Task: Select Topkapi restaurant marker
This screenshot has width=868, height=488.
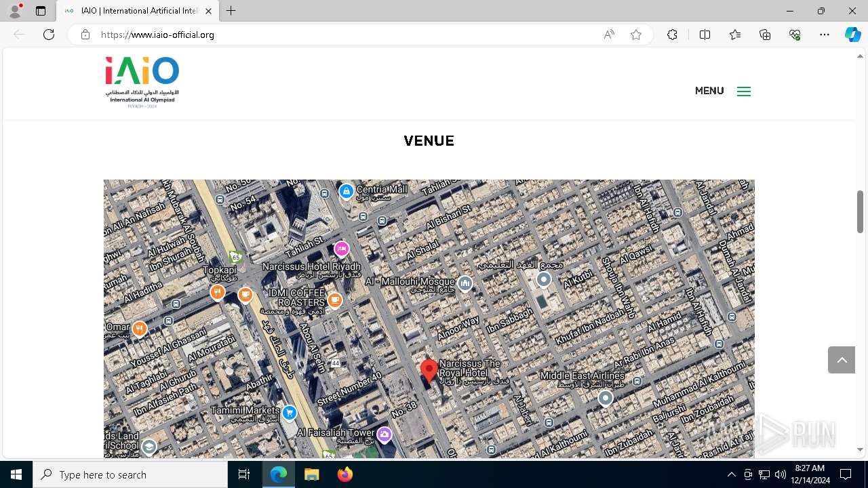Action: pos(217,292)
